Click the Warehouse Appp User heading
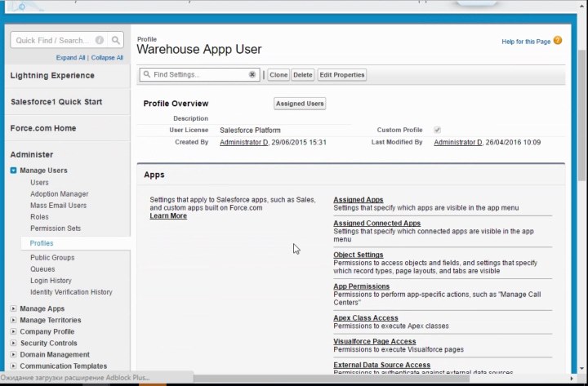 (x=199, y=49)
